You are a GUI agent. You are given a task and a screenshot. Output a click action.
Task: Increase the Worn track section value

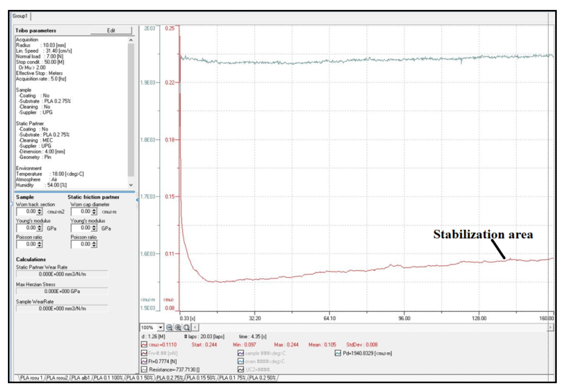40,210
